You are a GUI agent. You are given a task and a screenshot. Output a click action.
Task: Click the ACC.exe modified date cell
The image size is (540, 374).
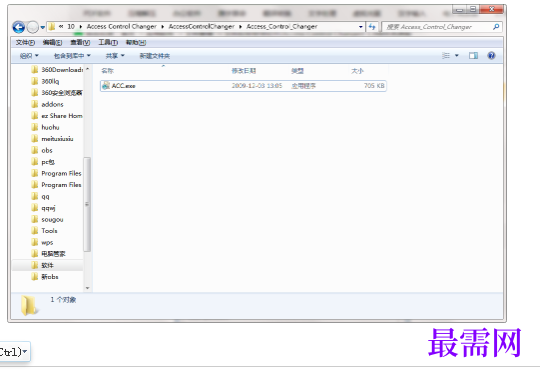[257, 86]
